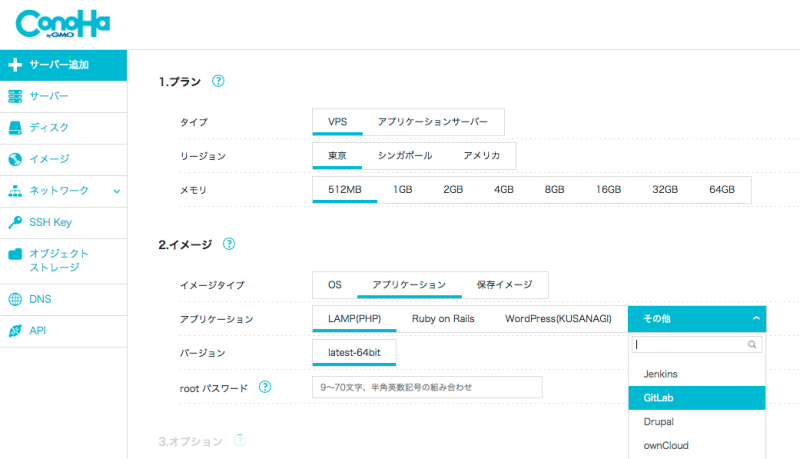
Task: Select 2GB memory plan
Action: coord(453,190)
